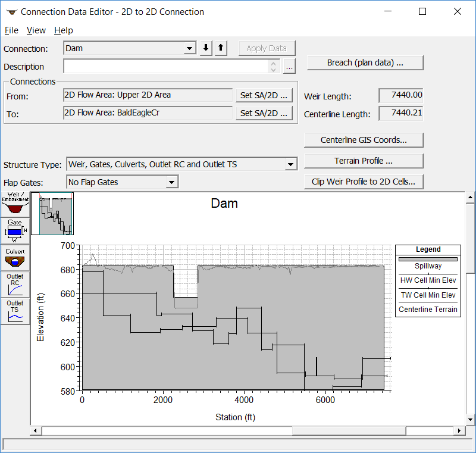Expand the Connection dropdown showing Dam

coord(189,48)
